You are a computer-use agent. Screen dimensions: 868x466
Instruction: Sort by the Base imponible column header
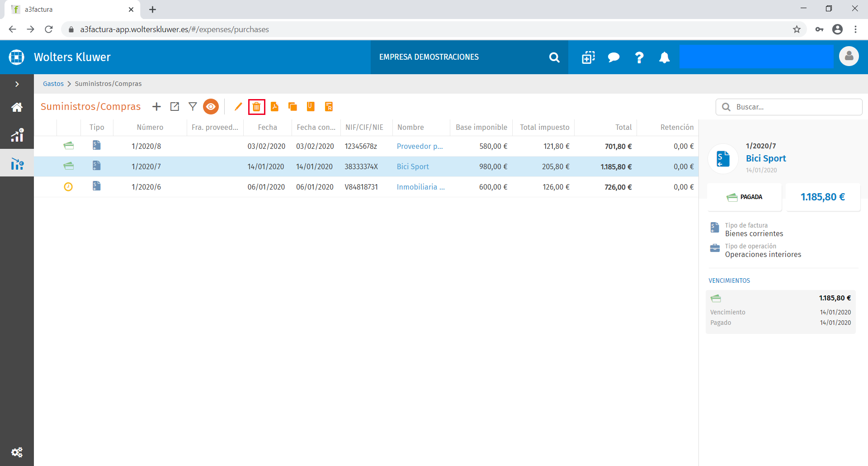(481, 128)
